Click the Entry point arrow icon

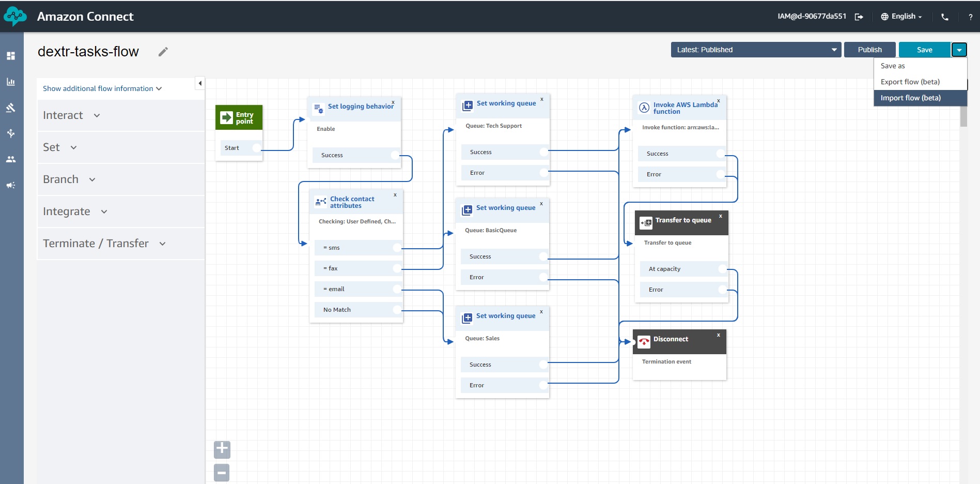coord(226,118)
